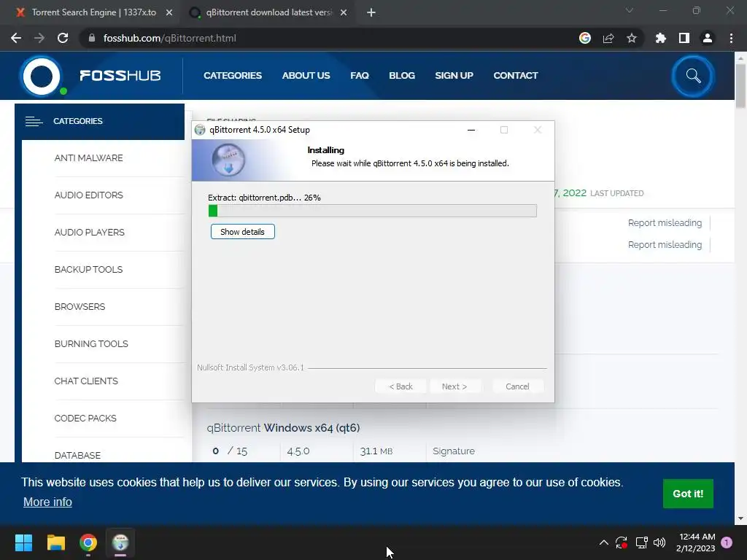Click the address bar URL
The height and width of the screenshot is (560, 747).
tap(169, 38)
